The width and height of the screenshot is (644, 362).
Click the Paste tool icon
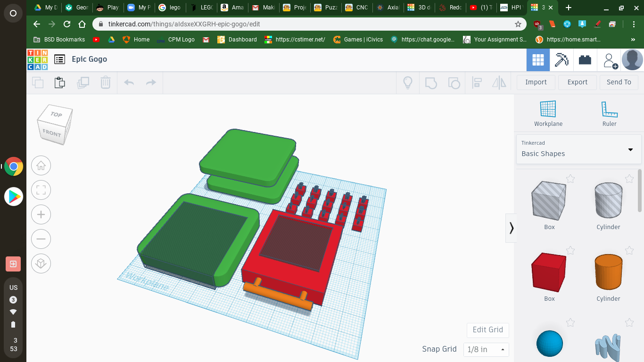click(x=59, y=82)
